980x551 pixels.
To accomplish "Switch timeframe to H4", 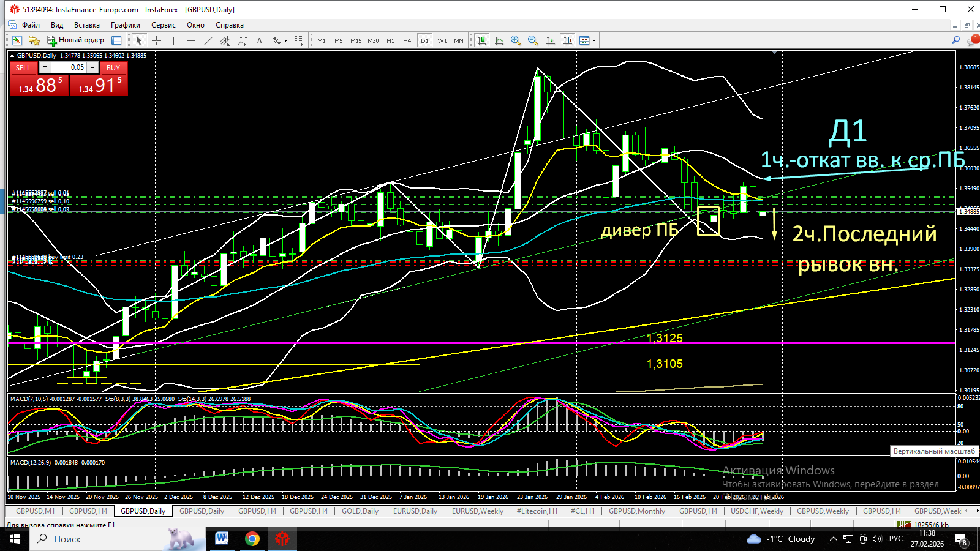I will [407, 40].
